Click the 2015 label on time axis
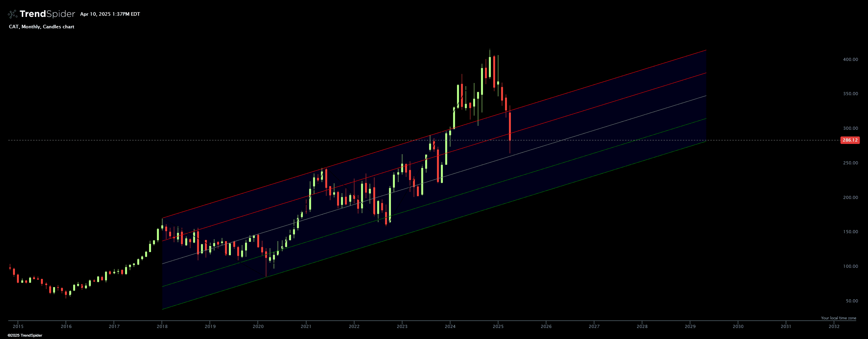868x339 pixels. [x=18, y=326]
